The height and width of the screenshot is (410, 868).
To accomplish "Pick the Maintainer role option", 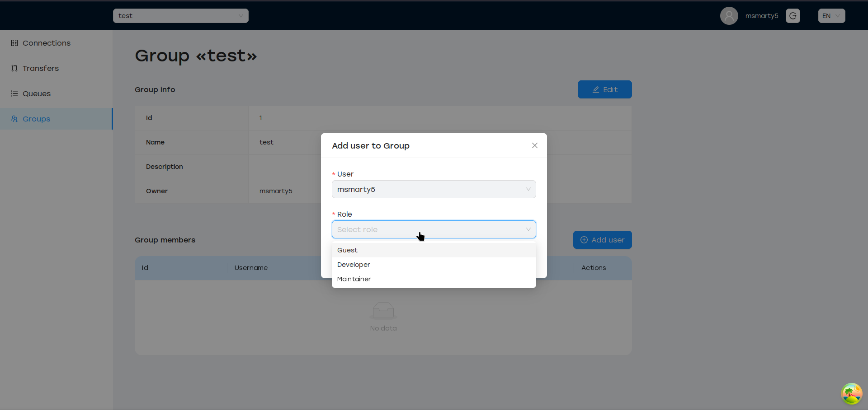I will pyautogui.click(x=354, y=279).
